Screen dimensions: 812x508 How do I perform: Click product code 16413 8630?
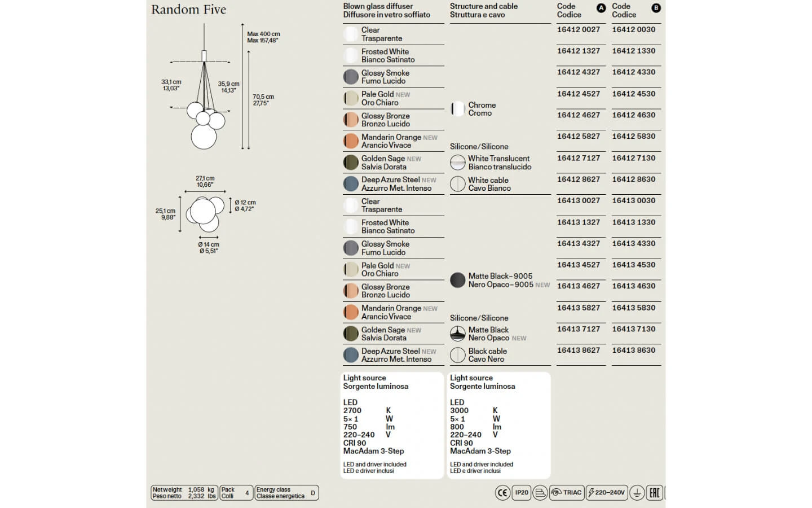[634, 350]
